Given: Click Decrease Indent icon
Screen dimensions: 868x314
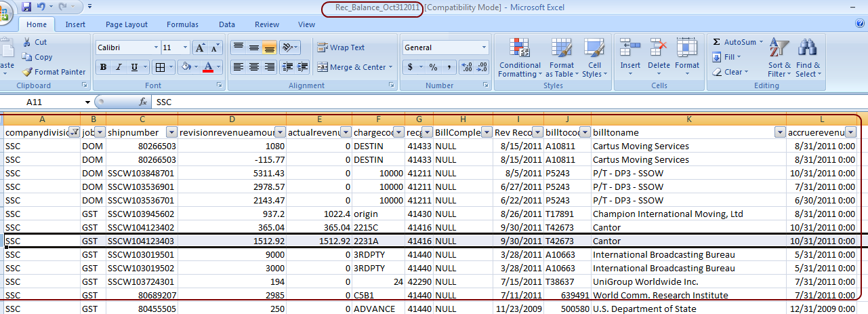Looking at the screenshot, I should click(x=286, y=67).
